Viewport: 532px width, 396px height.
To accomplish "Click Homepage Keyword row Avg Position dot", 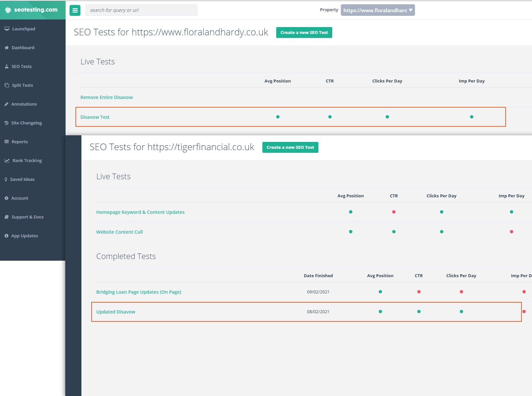I will coord(351,212).
